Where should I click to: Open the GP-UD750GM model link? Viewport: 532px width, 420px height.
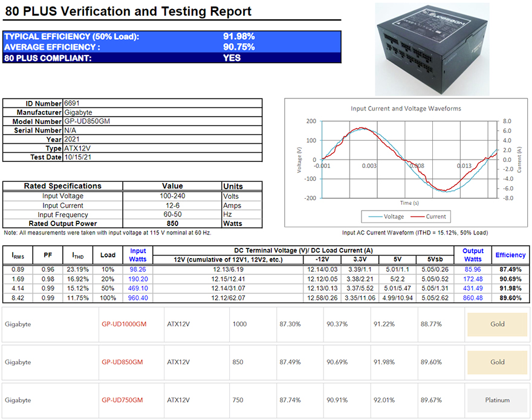click(124, 400)
